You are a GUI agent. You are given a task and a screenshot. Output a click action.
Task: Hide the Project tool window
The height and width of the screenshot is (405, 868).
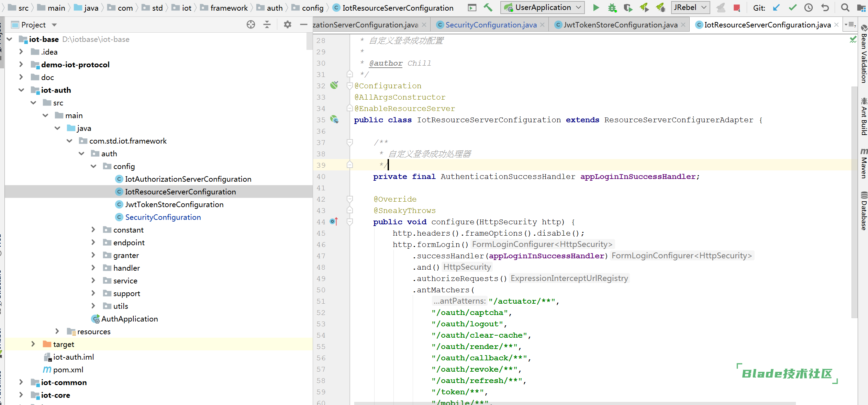[x=304, y=24]
